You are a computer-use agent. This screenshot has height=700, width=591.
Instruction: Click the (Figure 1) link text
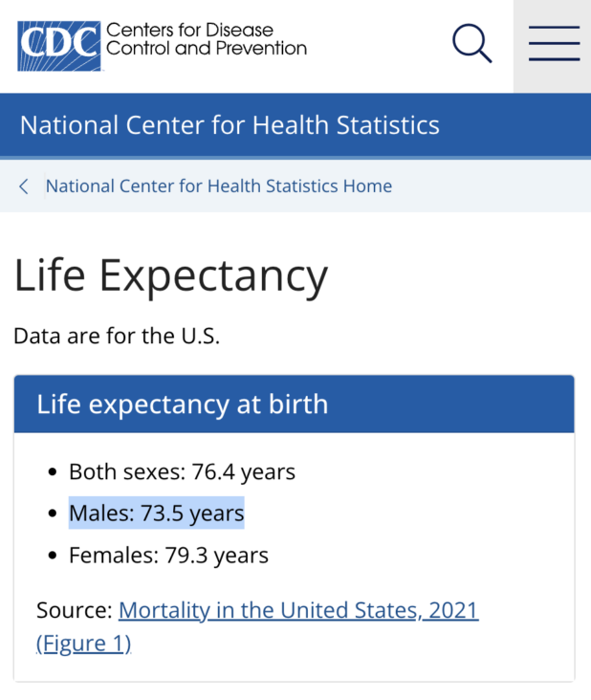point(83,644)
